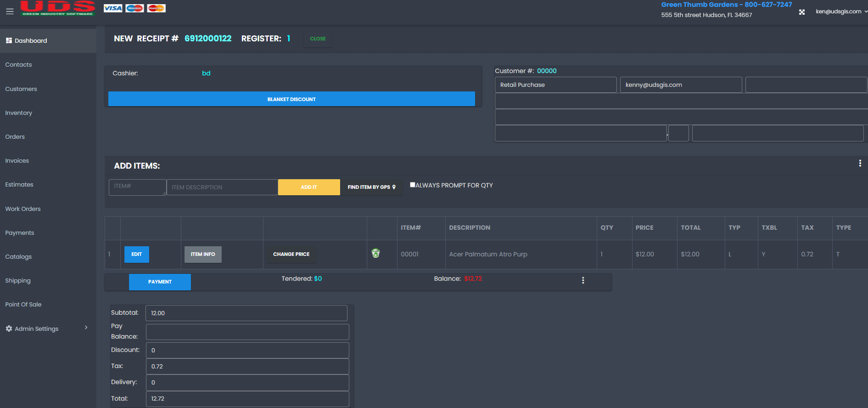Click the Green Thumb Gardens company link
868x408 pixels.
coord(726,5)
